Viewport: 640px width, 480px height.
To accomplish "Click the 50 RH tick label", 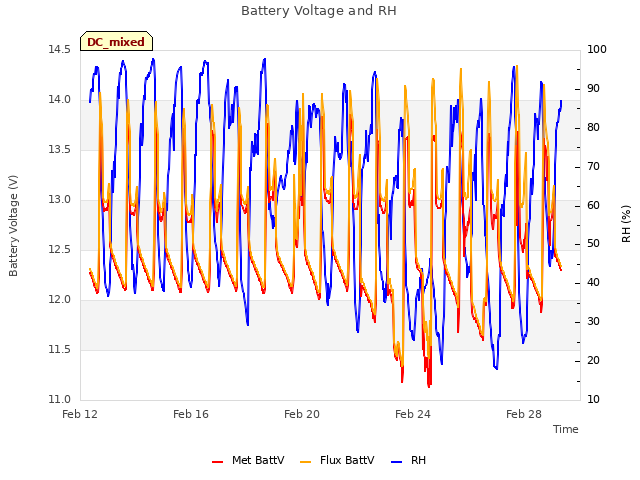I will point(593,244).
